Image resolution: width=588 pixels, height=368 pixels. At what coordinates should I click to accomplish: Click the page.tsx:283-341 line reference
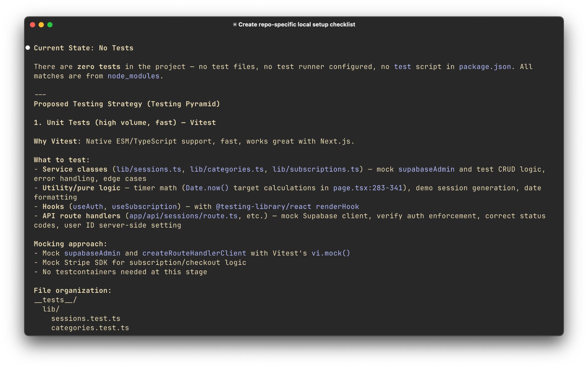click(368, 188)
